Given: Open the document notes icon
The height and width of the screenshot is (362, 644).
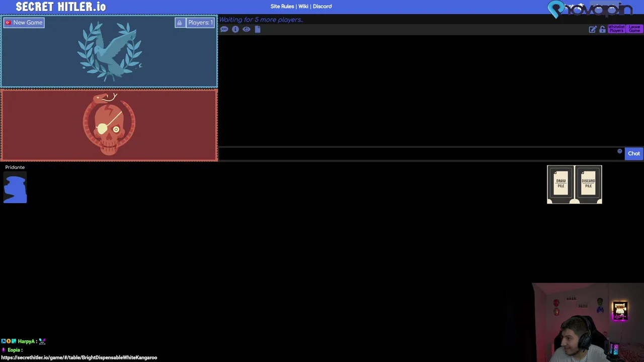Looking at the screenshot, I should 258,29.
